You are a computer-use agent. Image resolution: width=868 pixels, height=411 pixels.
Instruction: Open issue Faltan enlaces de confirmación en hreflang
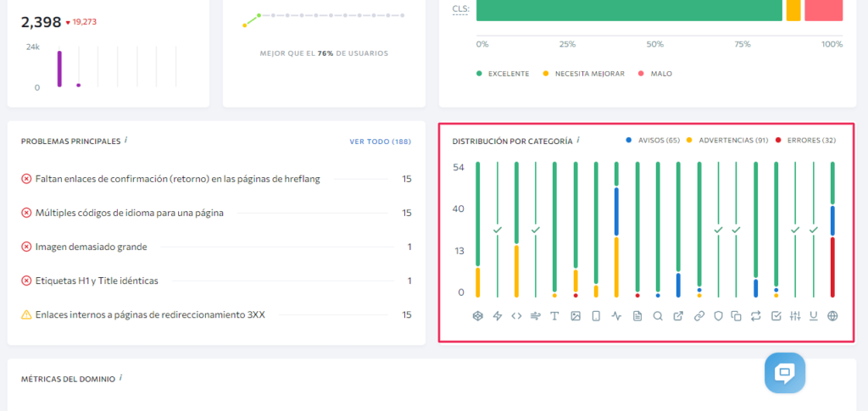coord(177,179)
